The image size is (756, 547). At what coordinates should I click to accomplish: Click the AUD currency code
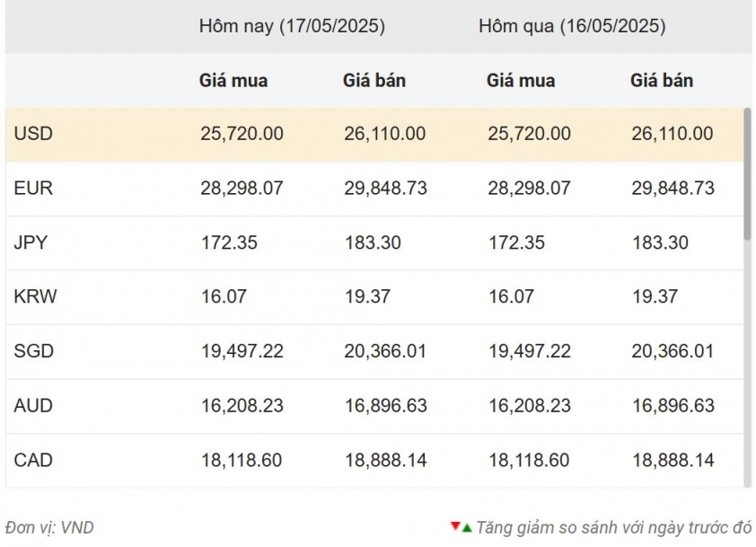pos(33,406)
